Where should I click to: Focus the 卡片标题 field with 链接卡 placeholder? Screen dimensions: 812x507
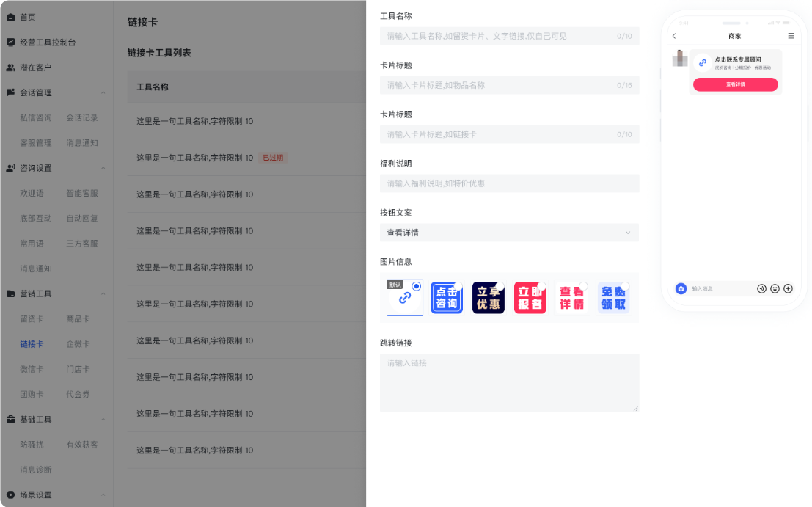click(510, 134)
